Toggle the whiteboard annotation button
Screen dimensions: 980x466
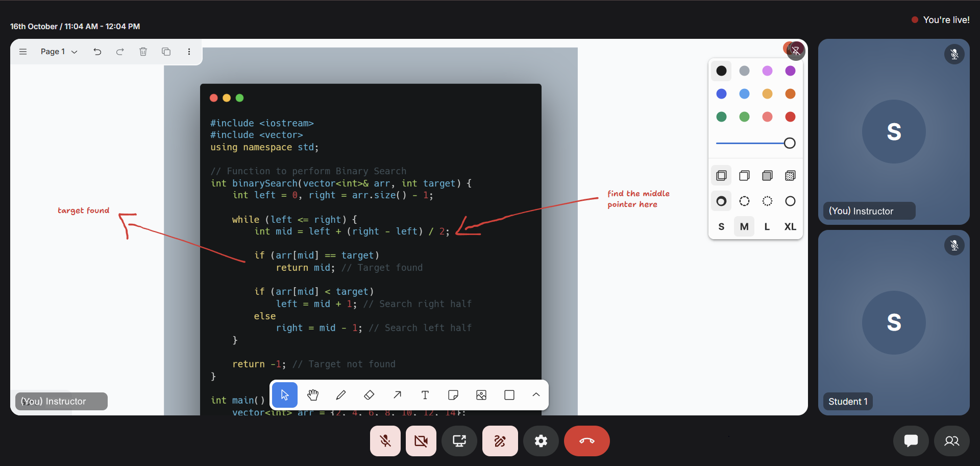[500, 441]
